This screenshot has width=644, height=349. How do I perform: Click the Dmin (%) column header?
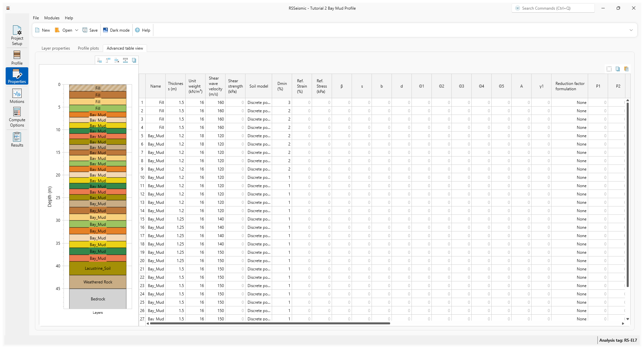[x=282, y=86]
